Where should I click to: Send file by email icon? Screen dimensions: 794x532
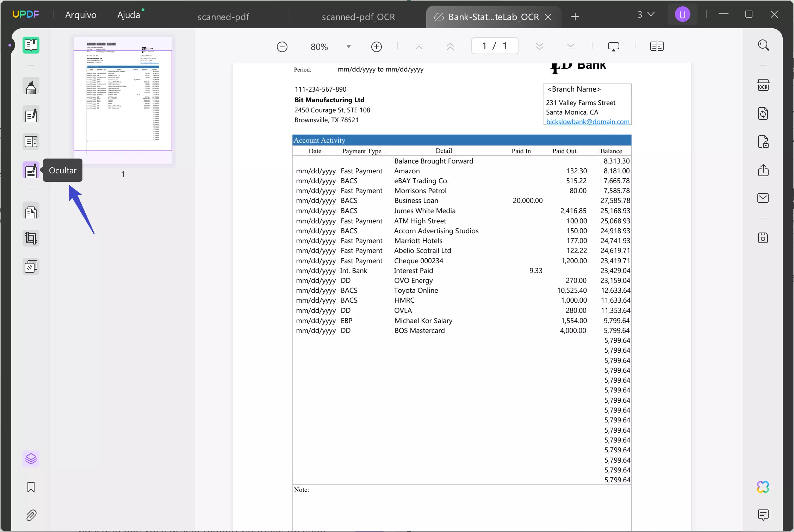point(763,198)
